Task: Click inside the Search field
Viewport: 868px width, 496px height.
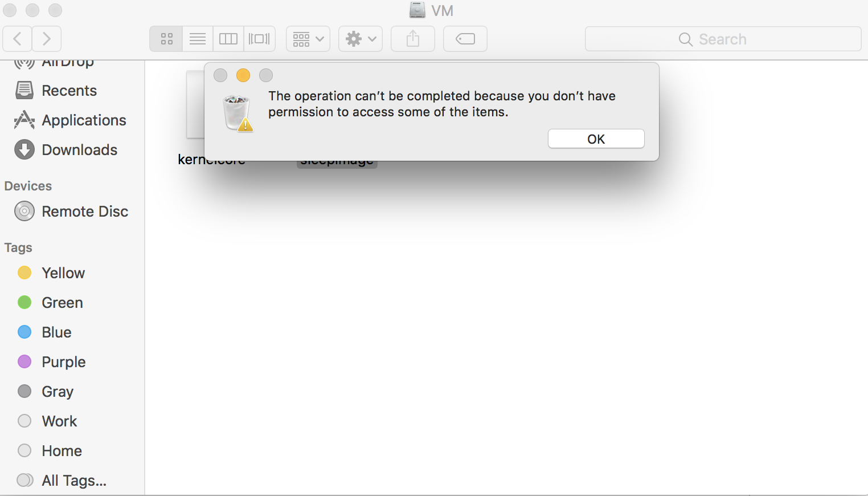Action: [x=722, y=39]
